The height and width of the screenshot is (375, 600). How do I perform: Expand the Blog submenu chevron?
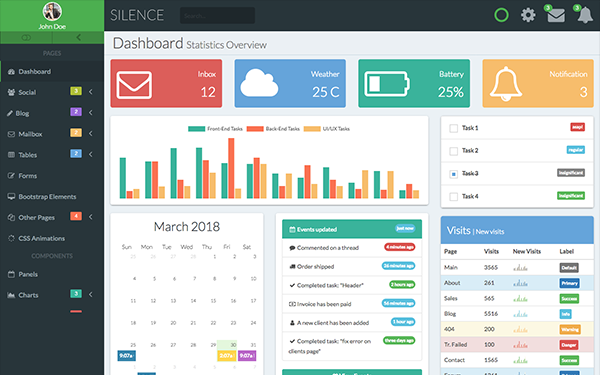91,112
